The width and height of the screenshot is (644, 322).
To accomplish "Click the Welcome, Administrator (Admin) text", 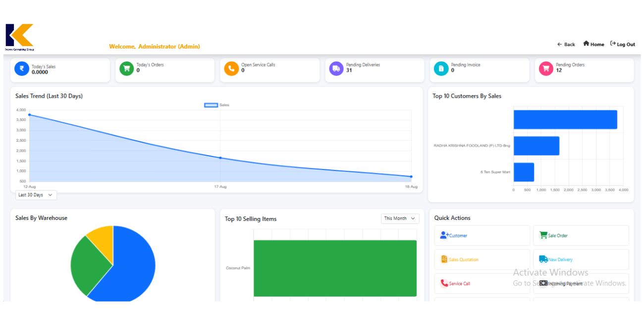I will pyautogui.click(x=155, y=47).
